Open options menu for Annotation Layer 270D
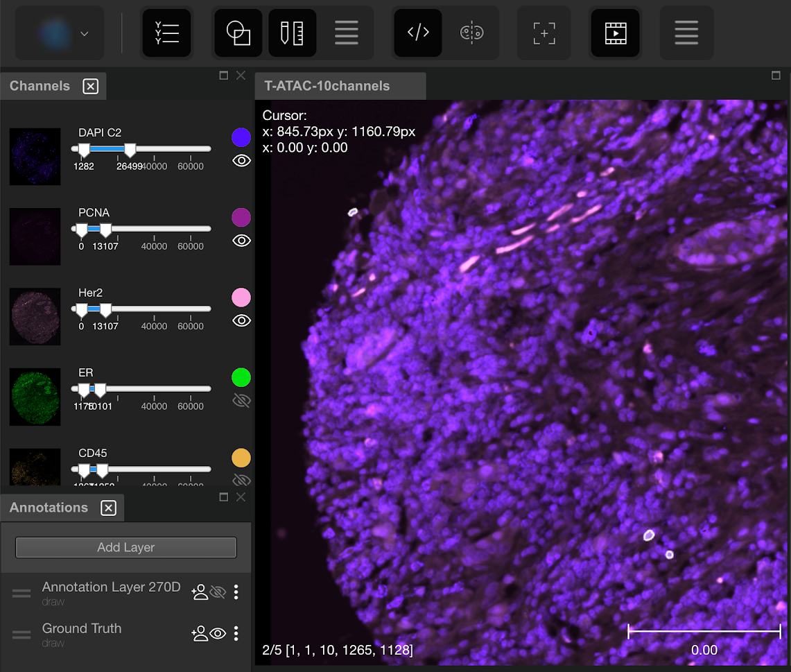The height and width of the screenshot is (672, 791). (x=236, y=592)
